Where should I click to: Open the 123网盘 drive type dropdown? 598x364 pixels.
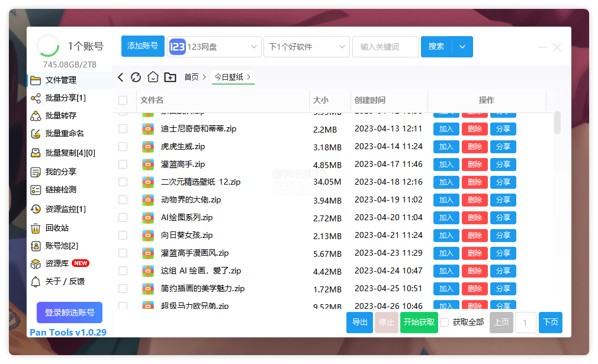(214, 46)
